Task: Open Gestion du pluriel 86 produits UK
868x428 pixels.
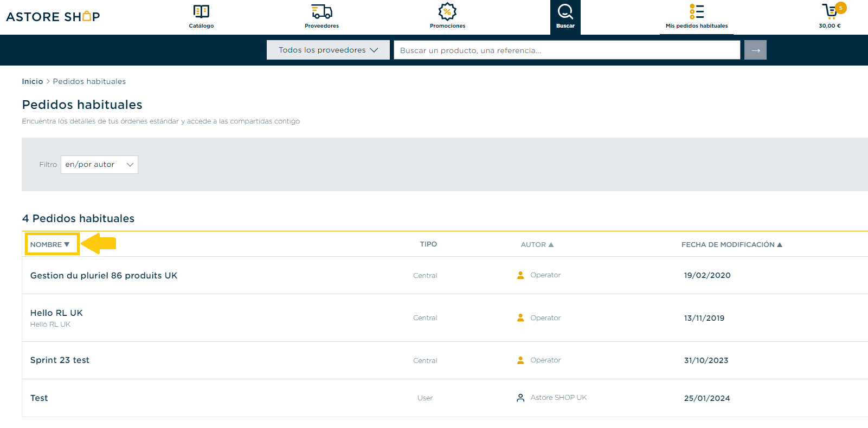Action: [x=104, y=275]
